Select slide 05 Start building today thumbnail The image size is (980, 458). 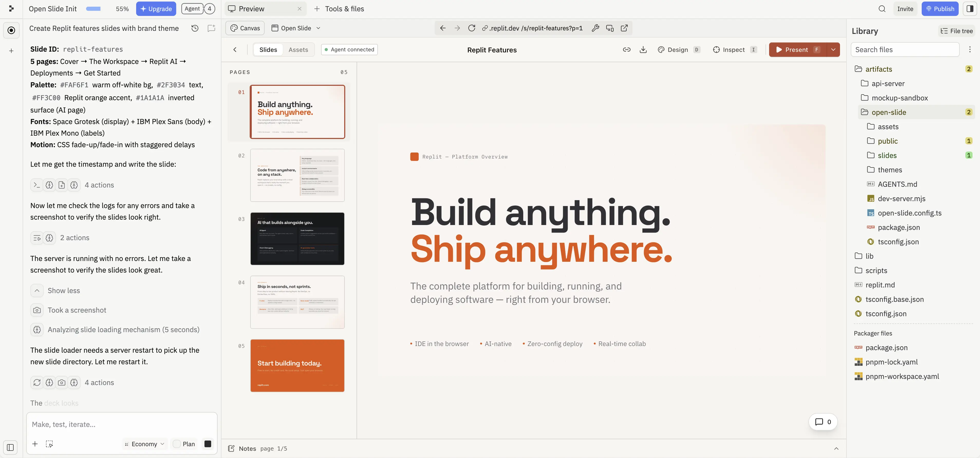297,366
